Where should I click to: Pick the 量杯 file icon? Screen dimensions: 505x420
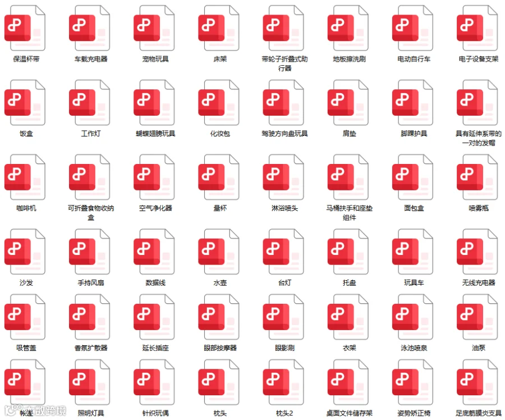pyautogui.click(x=219, y=177)
